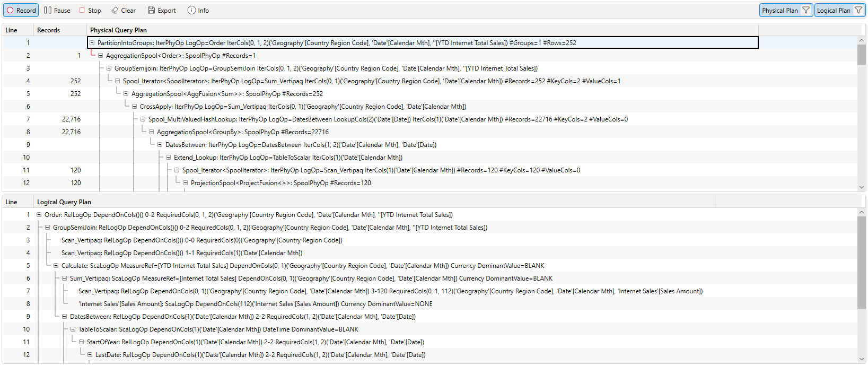Click the Records column header
868x366 pixels.
(x=48, y=30)
